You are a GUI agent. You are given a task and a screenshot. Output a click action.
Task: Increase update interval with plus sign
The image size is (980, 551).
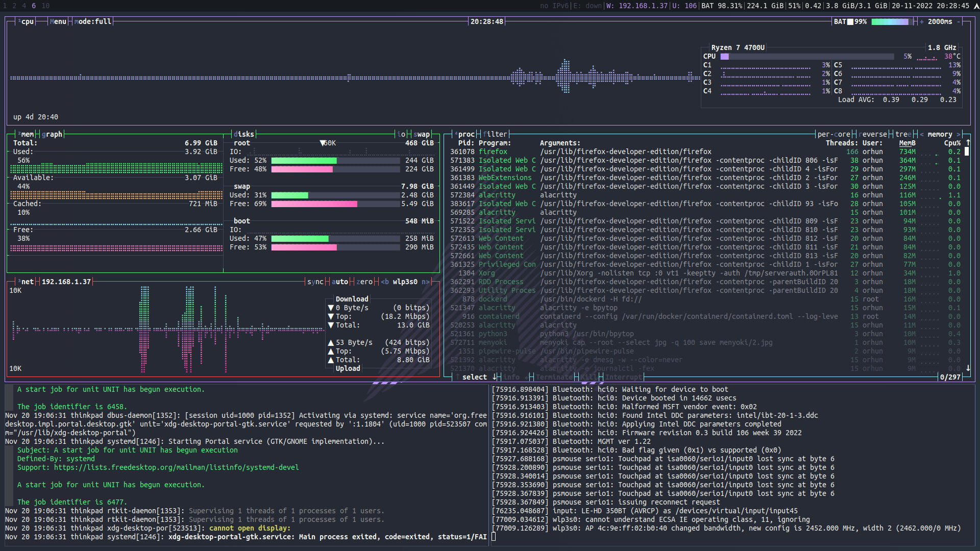point(922,21)
